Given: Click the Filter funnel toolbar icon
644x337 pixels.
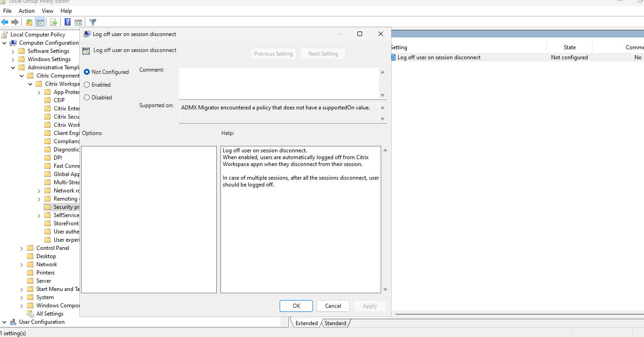Looking at the screenshot, I should click(x=92, y=22).
